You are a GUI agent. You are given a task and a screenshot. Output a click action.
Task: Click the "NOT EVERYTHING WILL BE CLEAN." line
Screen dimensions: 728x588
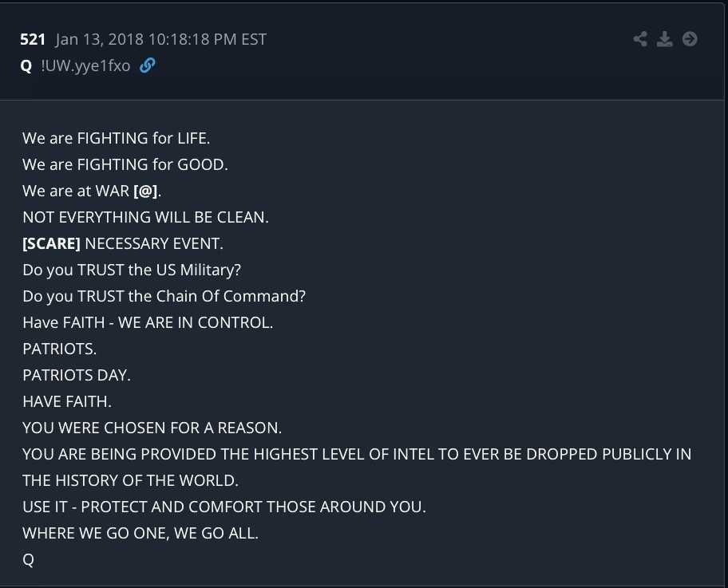(x=145, y=217)
